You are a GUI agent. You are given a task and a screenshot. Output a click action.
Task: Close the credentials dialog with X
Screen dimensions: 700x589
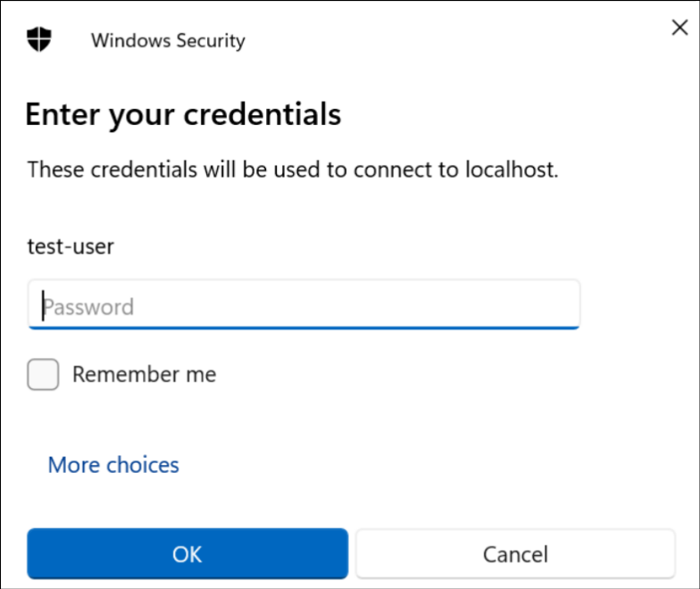(x=679, y=28)
